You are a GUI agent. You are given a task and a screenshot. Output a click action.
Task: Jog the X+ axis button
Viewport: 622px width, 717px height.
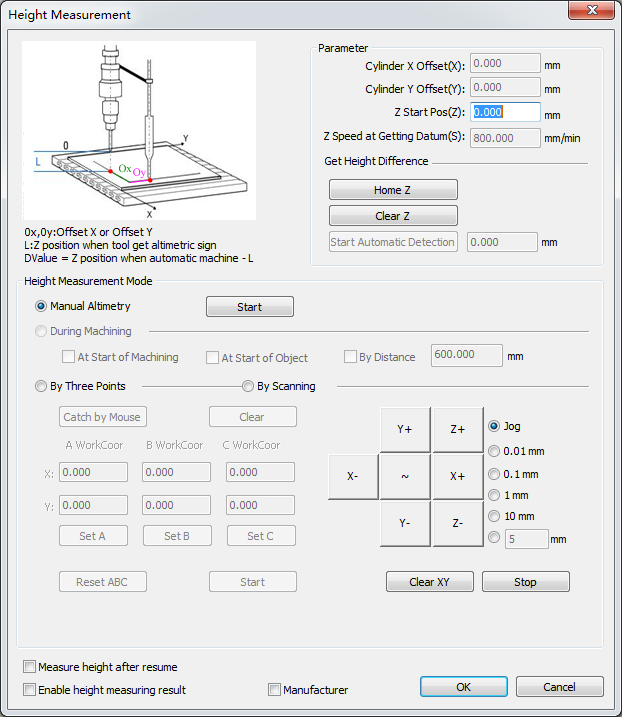click(x=458, y=476)
